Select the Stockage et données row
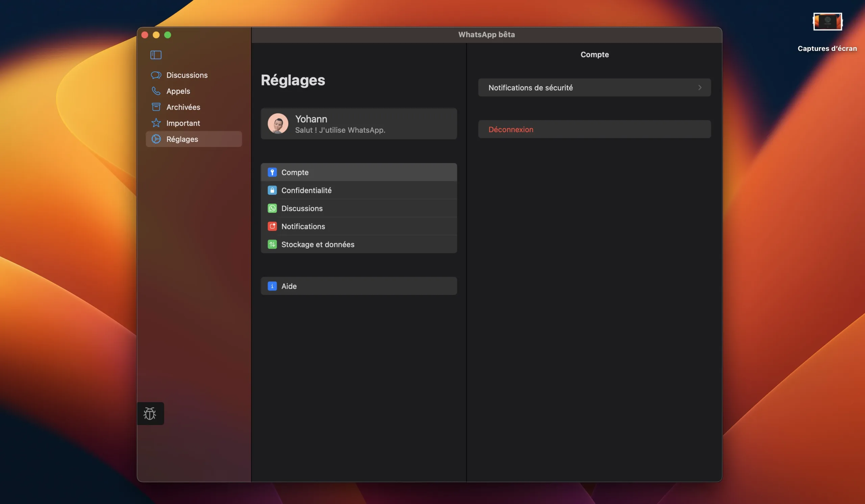The width and height of the screenshot is (865, 504). pos(318,244)
